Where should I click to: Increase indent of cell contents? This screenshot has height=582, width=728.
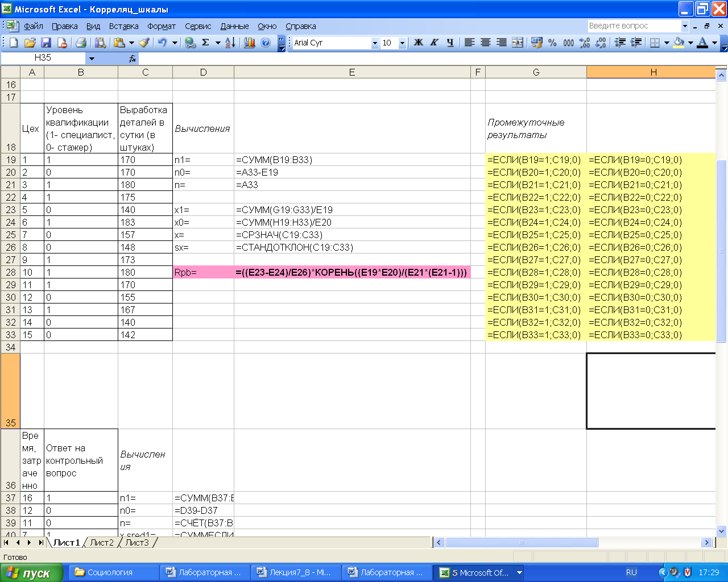tap(636, 43)
